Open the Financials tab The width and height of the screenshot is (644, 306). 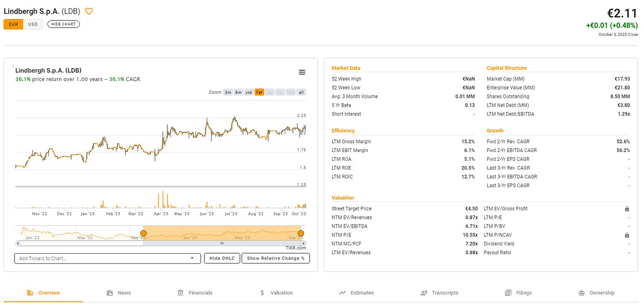pyautogui.click(x=195, y=293)
